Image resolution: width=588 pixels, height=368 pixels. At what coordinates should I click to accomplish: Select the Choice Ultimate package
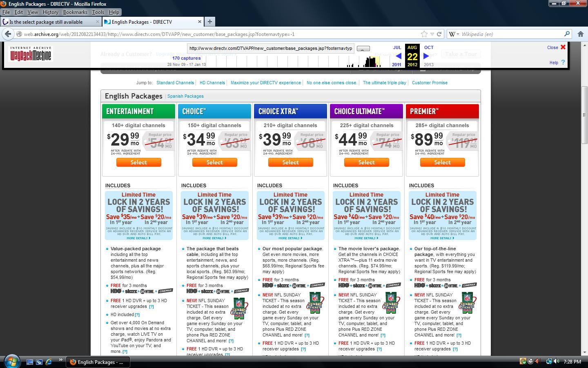click(367, 162)
